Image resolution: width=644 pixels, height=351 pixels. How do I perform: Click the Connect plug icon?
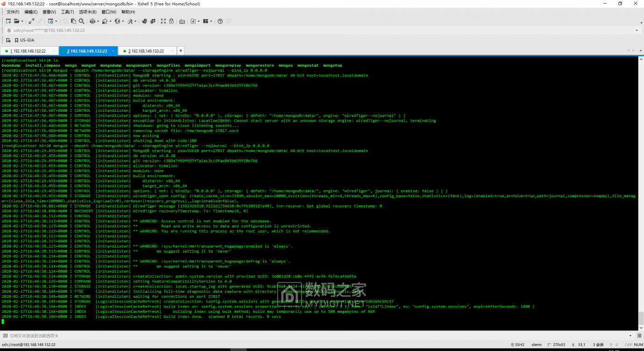(x=31, y=21)
